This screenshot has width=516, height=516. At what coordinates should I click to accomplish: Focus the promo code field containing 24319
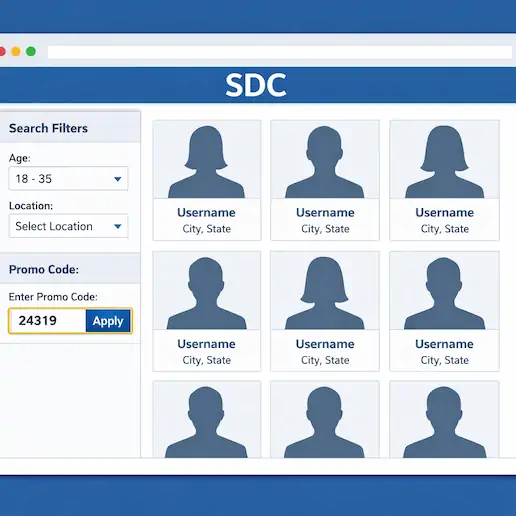48,321
